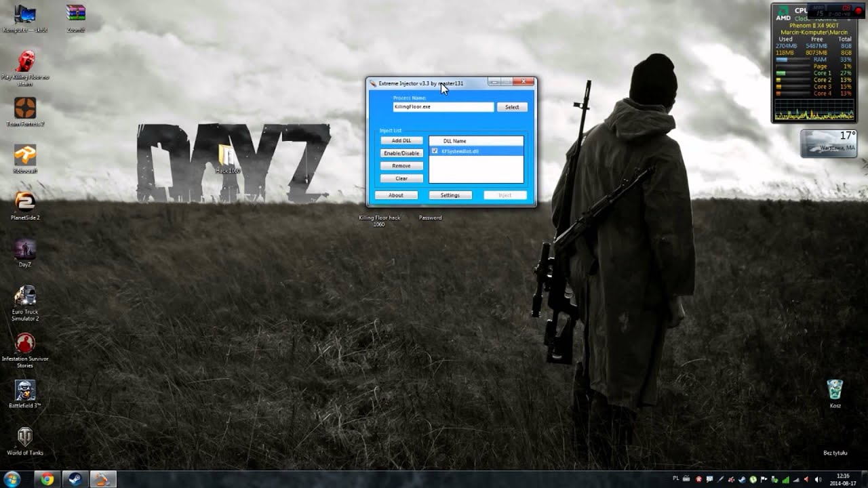Select the Team Fortress 2 desktop icon
The height and width of the screenshot is (488, 868).
coord(25,112)
